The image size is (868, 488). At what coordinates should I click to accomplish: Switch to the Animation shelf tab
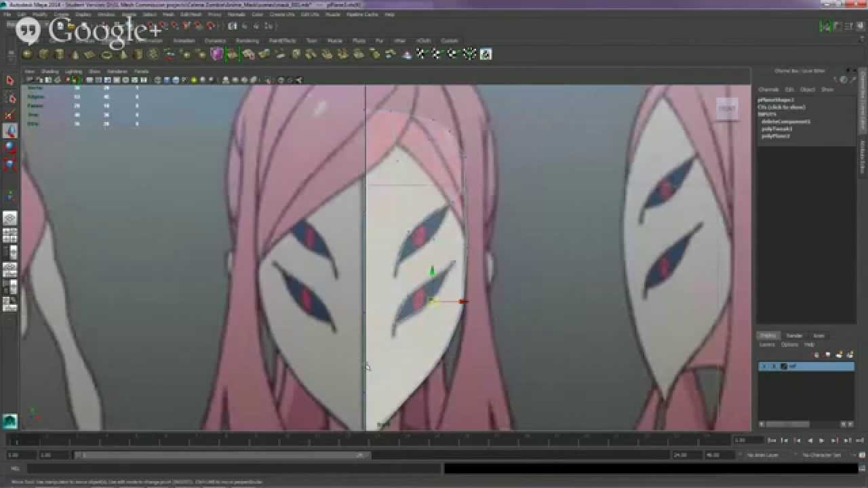[x=184, y=41]
